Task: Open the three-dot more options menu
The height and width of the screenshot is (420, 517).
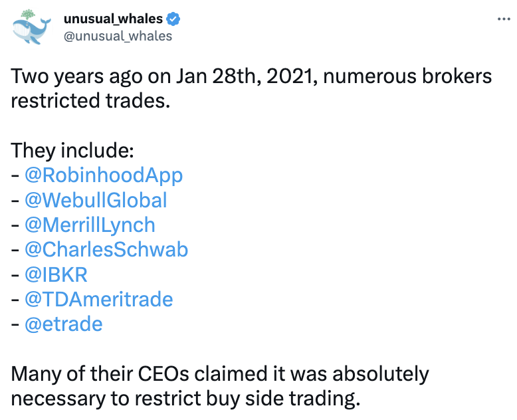Action: [504, 19]
